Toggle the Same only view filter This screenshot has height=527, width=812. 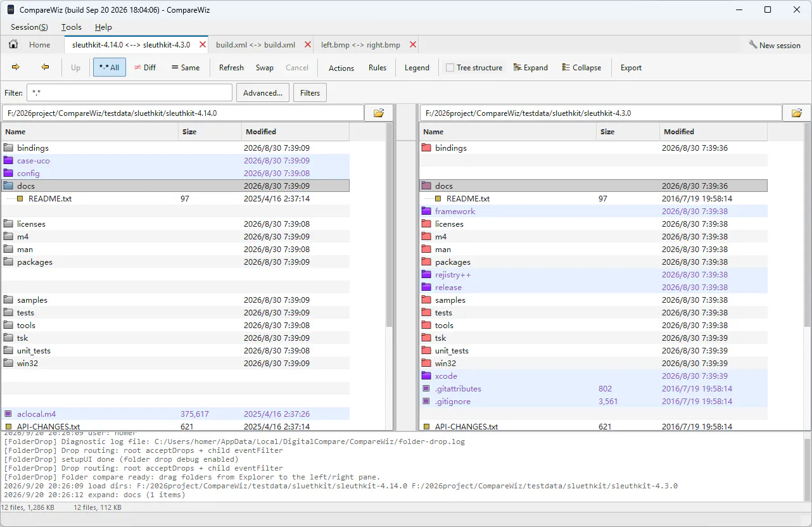pos(186,67)
